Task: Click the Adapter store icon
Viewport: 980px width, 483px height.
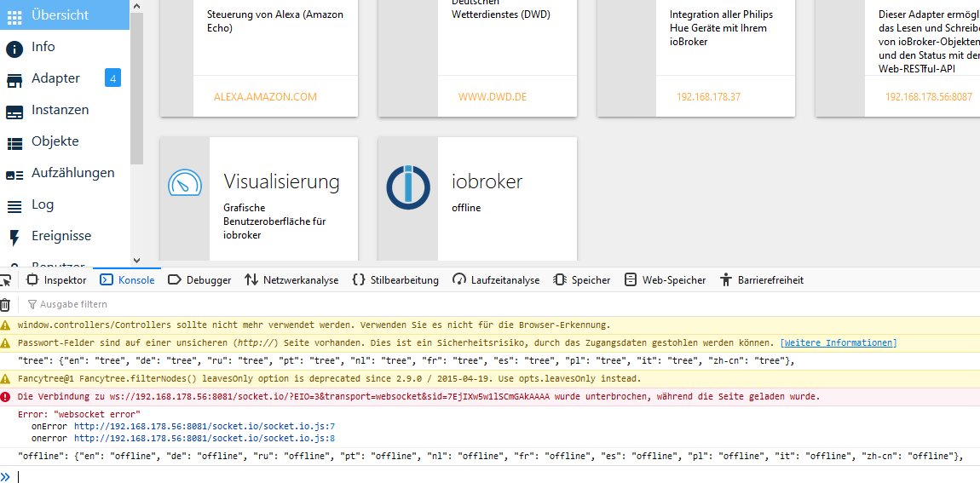Action: point(14,80)
